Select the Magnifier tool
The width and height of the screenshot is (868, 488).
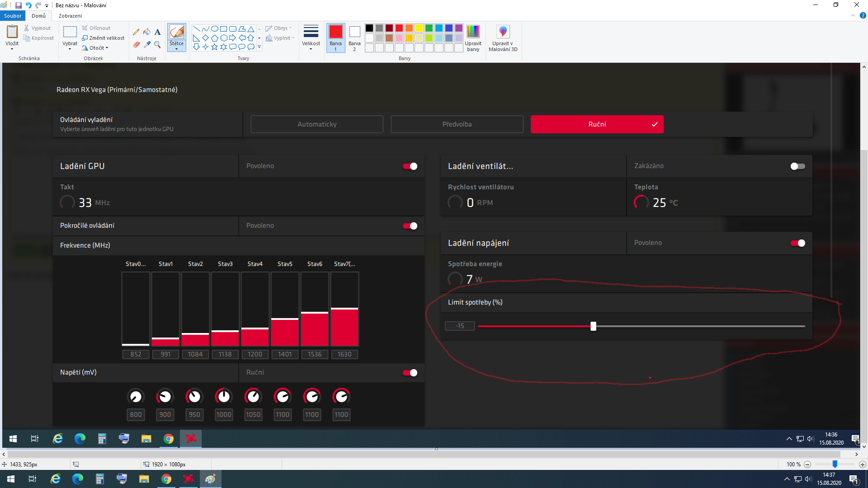point(157,44)
